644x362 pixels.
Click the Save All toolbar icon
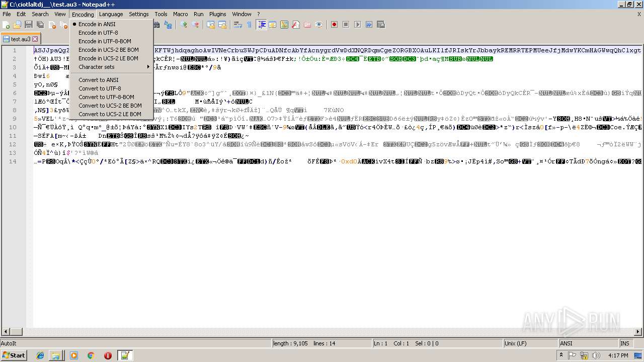point(40,25)
